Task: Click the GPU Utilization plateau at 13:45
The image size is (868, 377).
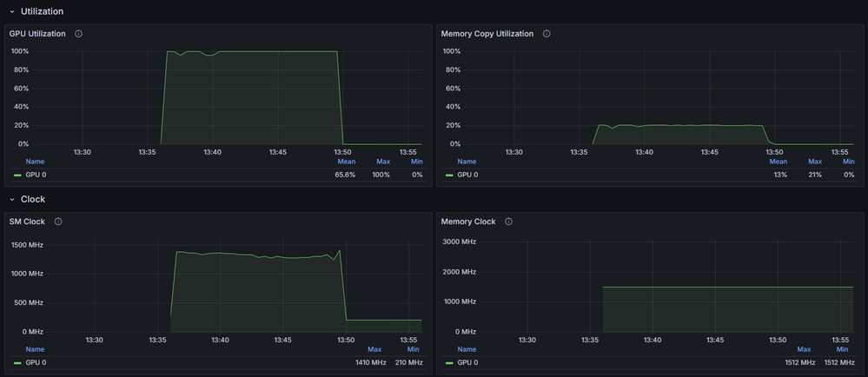Action: pyautogui.click(x=278, y=51)
